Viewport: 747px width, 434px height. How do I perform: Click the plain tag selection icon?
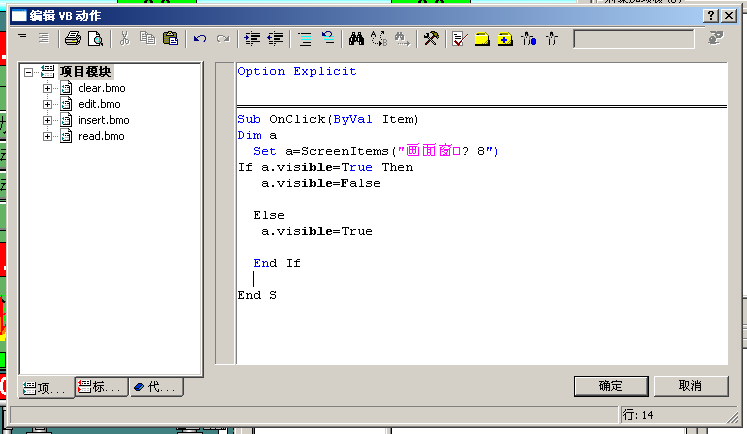(x=552, y=39)
